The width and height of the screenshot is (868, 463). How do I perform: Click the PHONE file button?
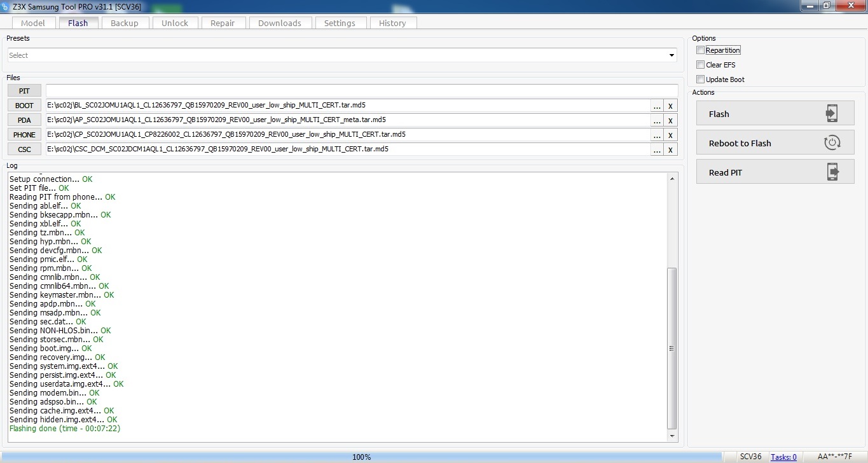(24, 135)
